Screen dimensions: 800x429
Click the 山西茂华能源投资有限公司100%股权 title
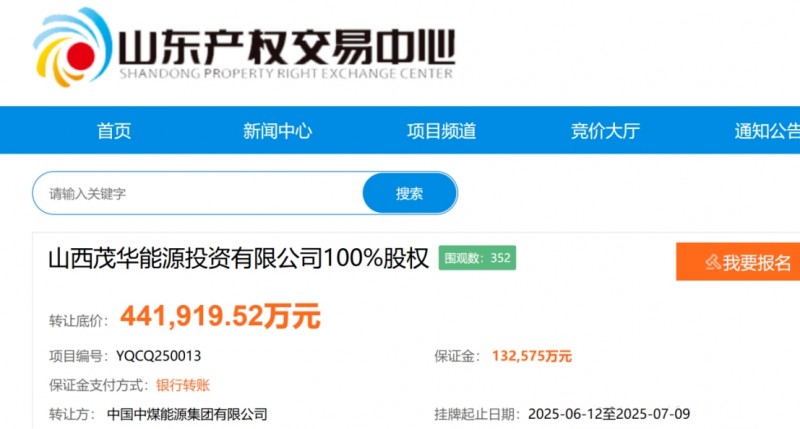tap(238, 259)
